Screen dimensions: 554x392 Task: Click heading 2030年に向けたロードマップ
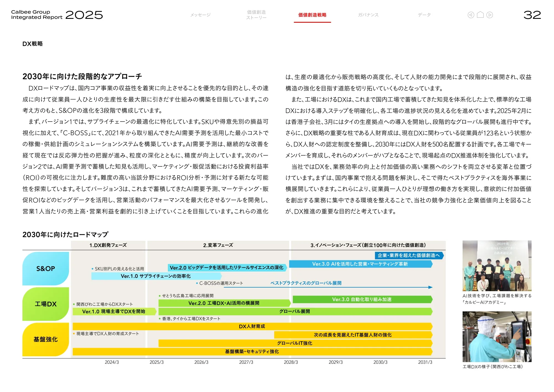pos(65,235)
